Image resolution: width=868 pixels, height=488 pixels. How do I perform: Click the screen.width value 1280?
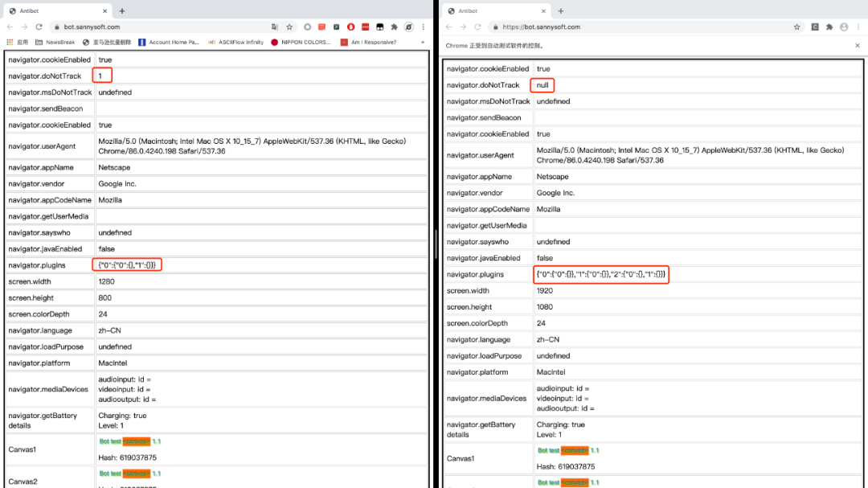(x=106, y=281)
